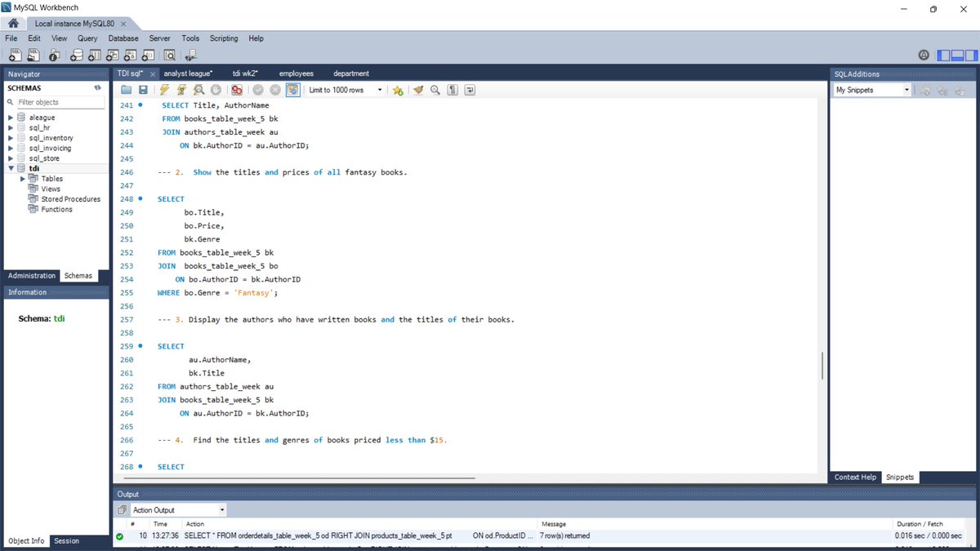The image size is (980, 551).
Task: Create a new table icon
Action: (95, 56)
